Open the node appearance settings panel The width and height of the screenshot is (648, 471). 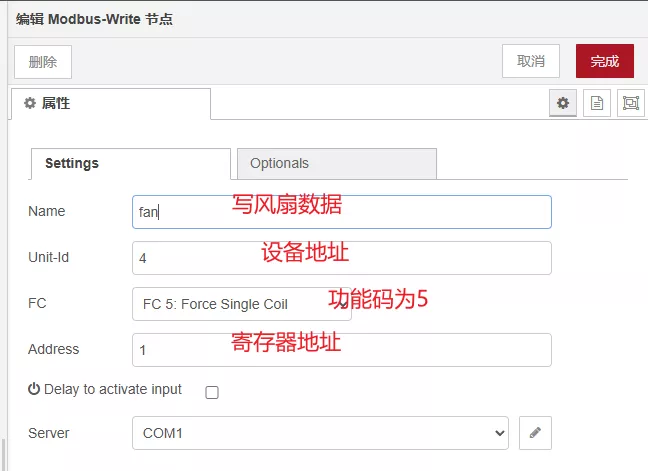630,103
